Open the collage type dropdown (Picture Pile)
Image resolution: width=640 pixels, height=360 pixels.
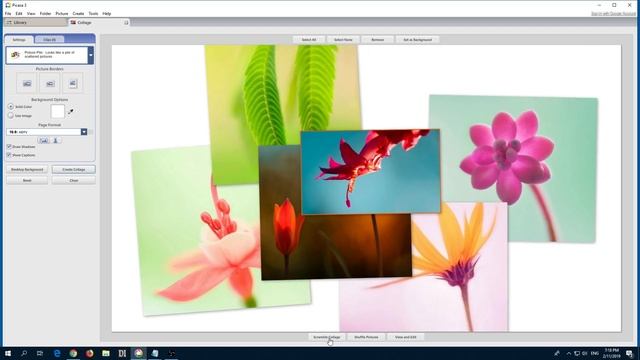pos(91,55)
